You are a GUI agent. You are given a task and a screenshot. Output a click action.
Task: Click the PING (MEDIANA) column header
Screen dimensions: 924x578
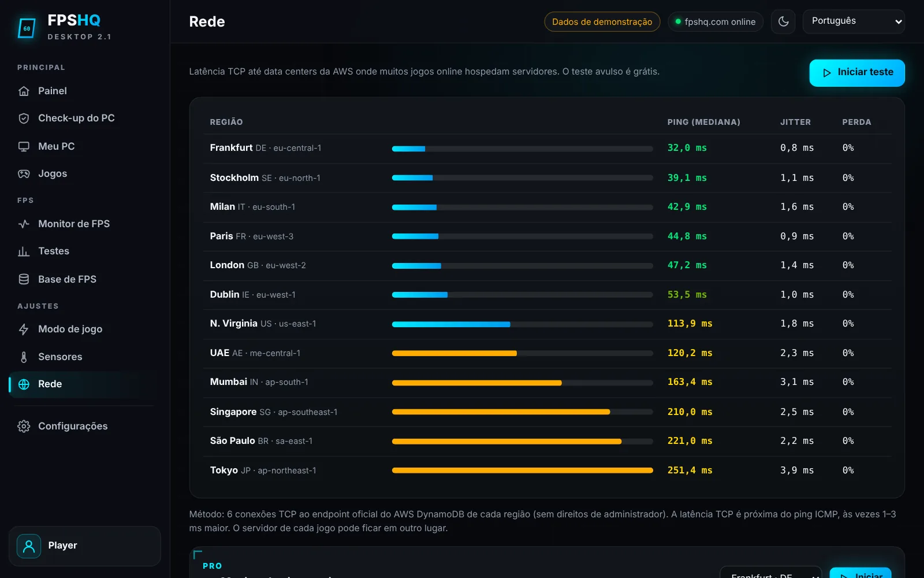click(703, 122)
